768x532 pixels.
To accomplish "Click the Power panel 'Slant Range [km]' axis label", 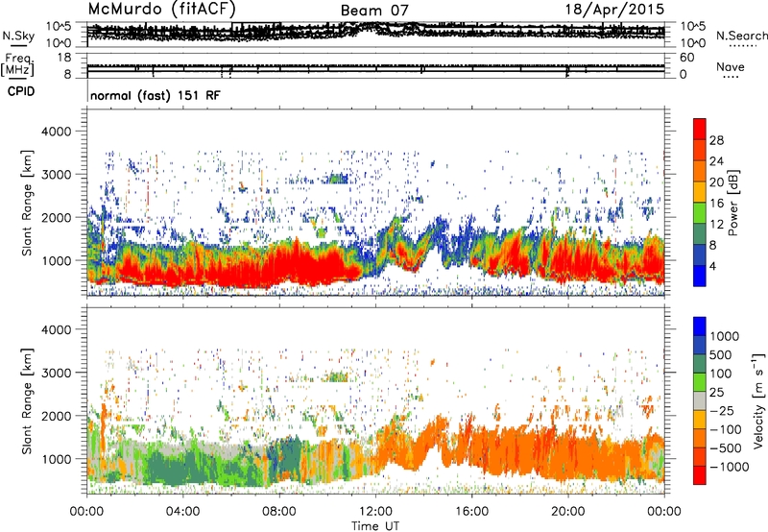I will [27, 203].
